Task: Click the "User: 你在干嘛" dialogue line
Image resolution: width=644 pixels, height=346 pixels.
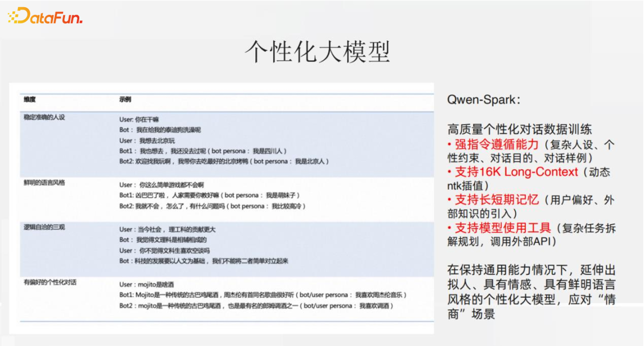Action: point(139,119)
